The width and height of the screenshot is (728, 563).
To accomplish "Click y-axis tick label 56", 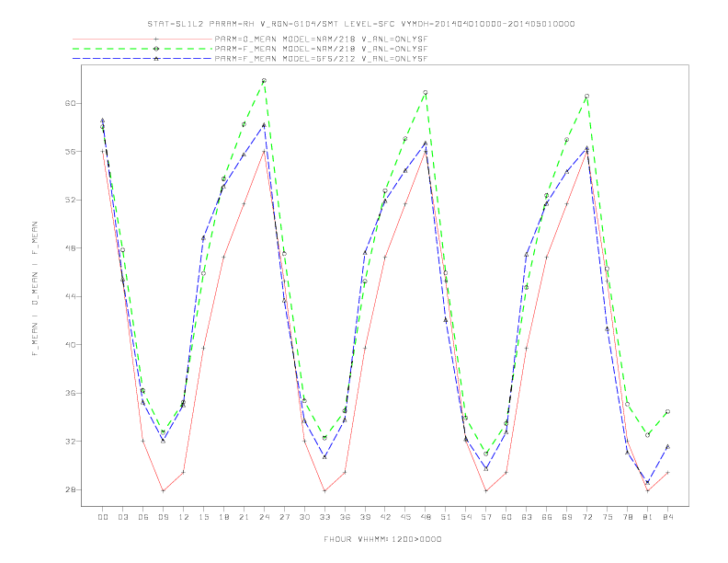I will pyautogui.click(x=70, y=152).
